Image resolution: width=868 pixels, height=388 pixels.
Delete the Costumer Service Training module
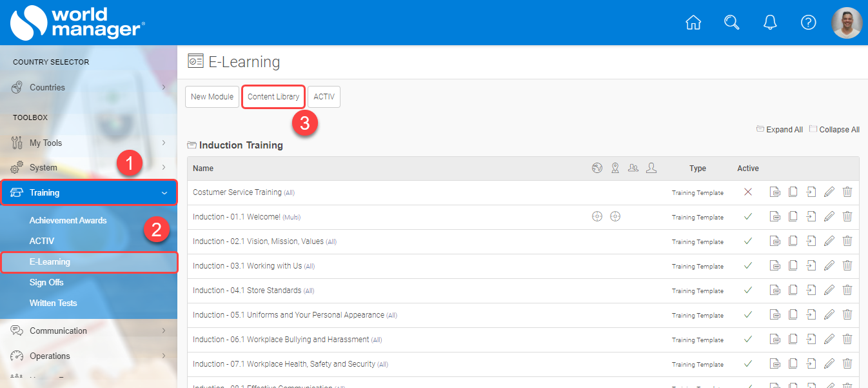tap(847, 192)
